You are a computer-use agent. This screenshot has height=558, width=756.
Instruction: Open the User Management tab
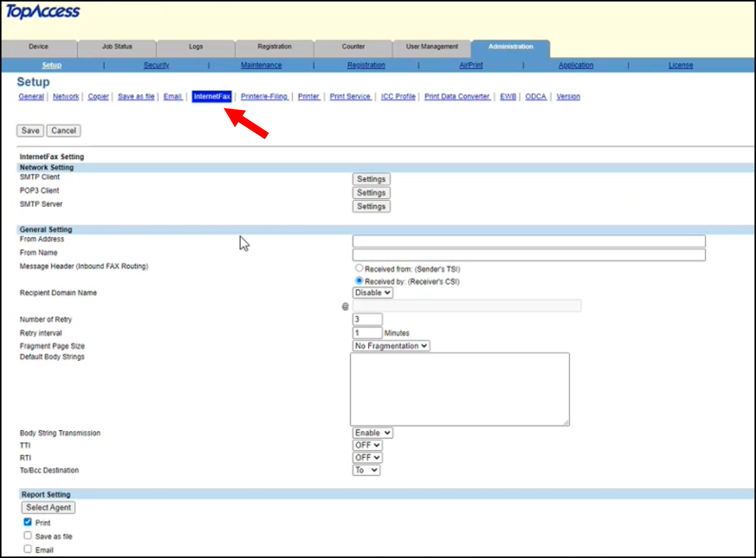431,47
